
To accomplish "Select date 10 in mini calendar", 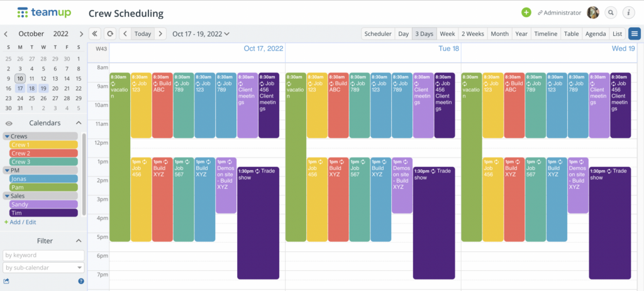I will (20, 78).
